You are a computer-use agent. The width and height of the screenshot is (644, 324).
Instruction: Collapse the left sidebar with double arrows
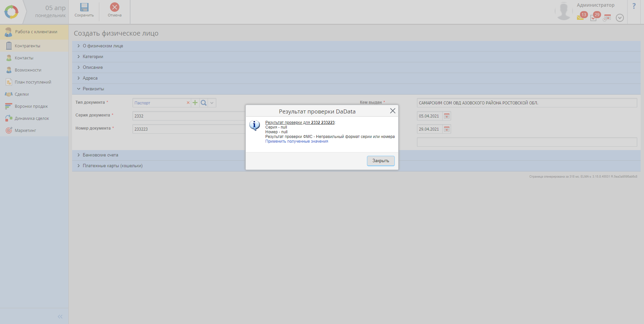60,317
